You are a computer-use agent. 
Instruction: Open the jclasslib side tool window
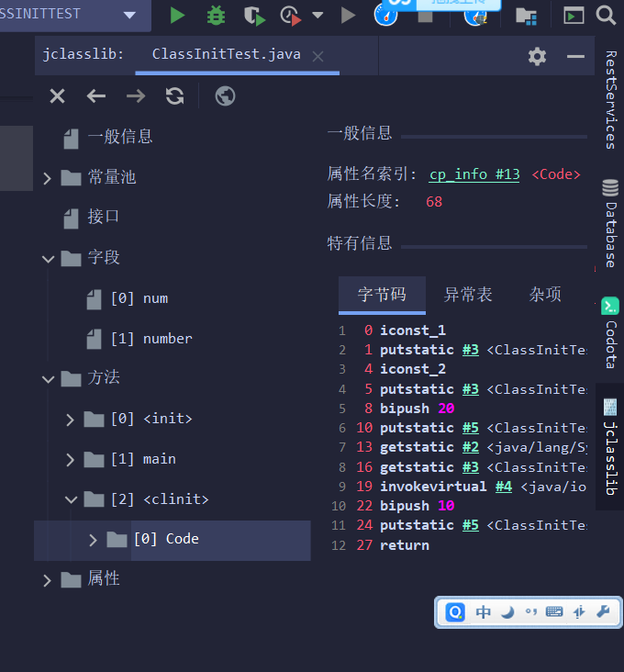click(x=610, y=447)
